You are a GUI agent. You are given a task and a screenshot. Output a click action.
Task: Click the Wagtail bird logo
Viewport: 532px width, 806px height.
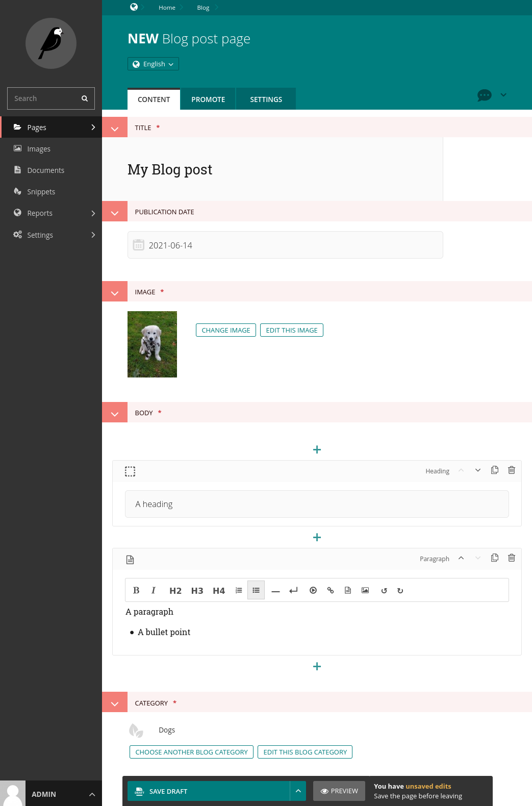[x=51, y=43]
